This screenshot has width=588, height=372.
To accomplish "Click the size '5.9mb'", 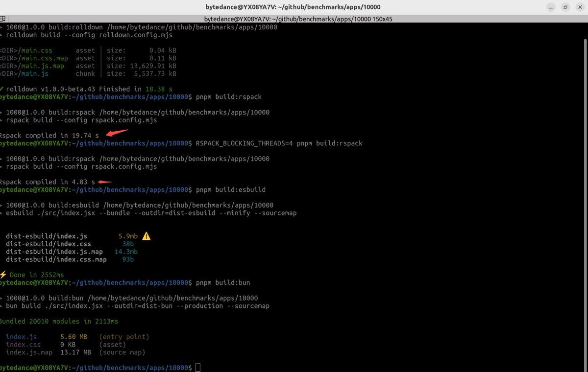I will coord(128,236).
